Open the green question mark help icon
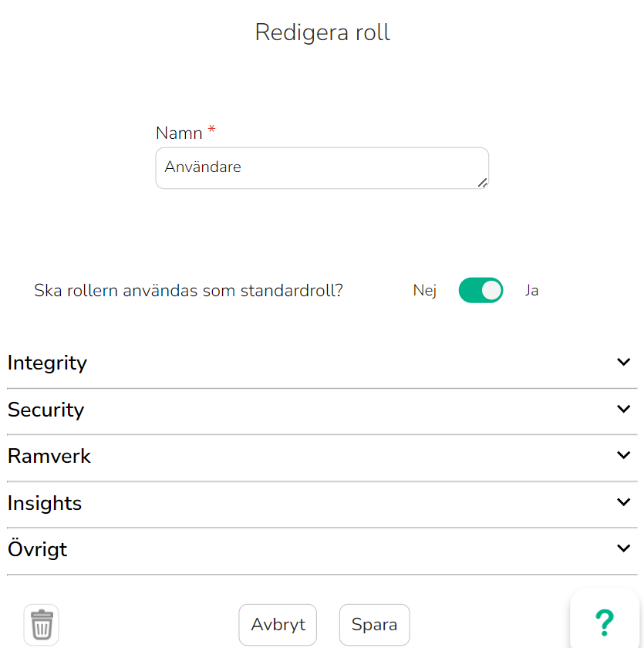The image size is (644, 648). pyautogui.click(x=605, y=623)
